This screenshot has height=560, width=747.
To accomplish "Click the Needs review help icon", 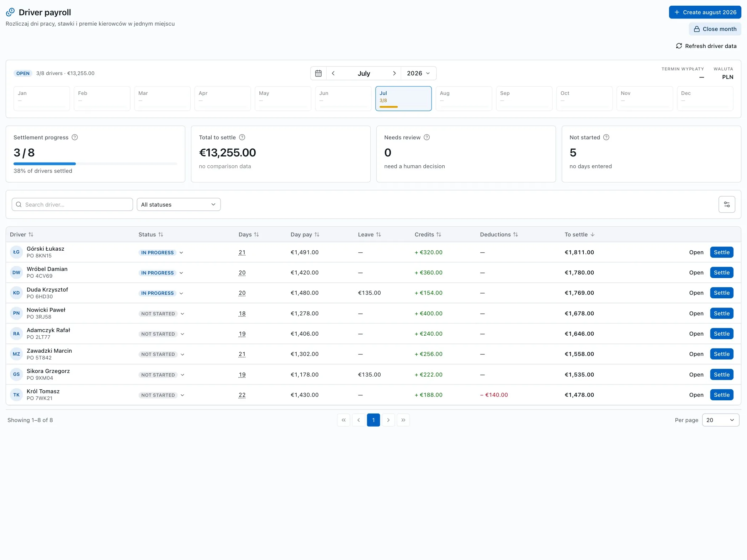I will (427, 137).
